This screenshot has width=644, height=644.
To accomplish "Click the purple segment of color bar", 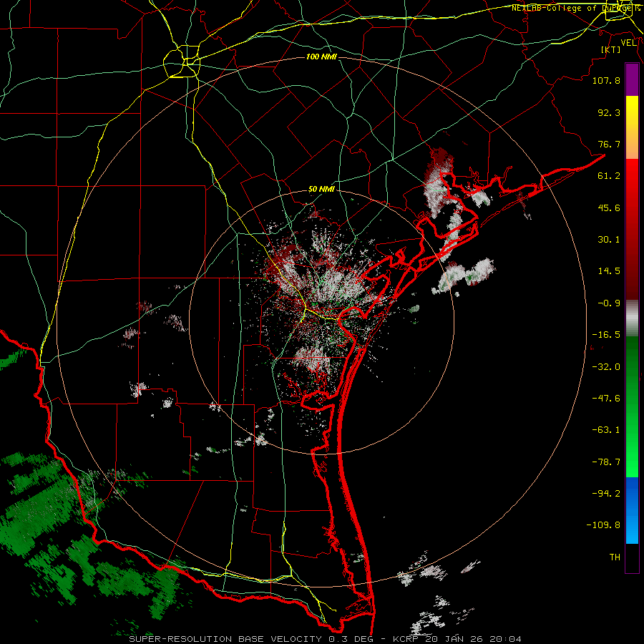I will 632,80.
